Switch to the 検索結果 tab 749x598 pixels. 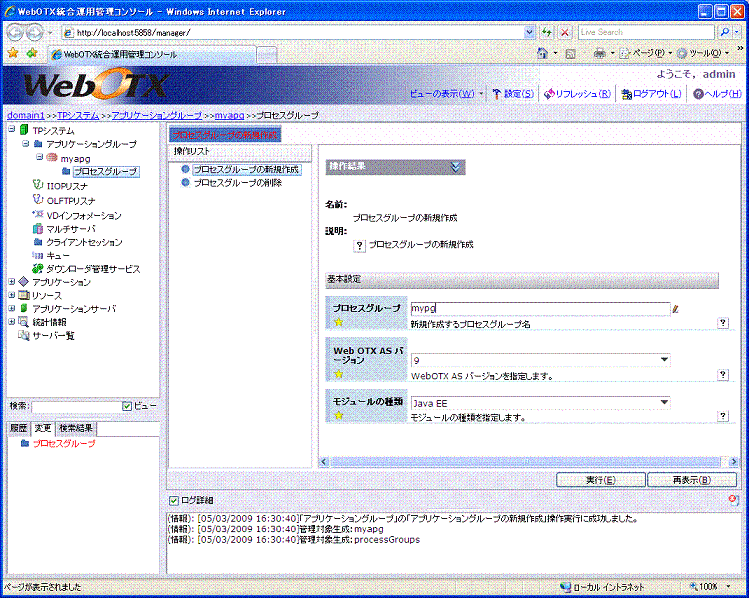[76, 428]
